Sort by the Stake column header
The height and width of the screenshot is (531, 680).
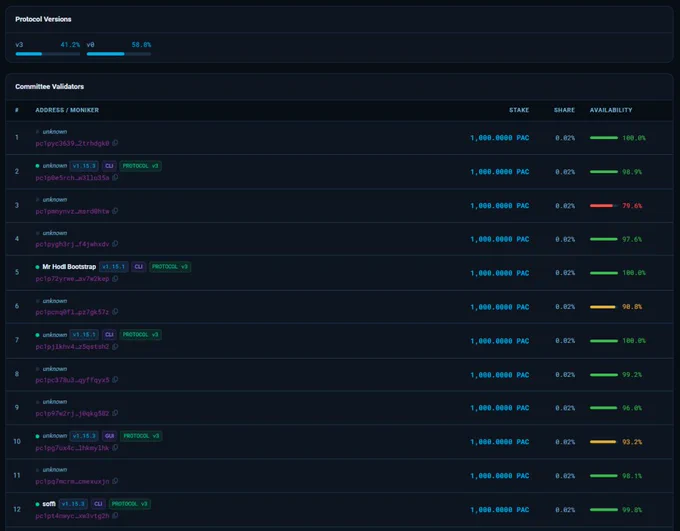tap(519, 110)
